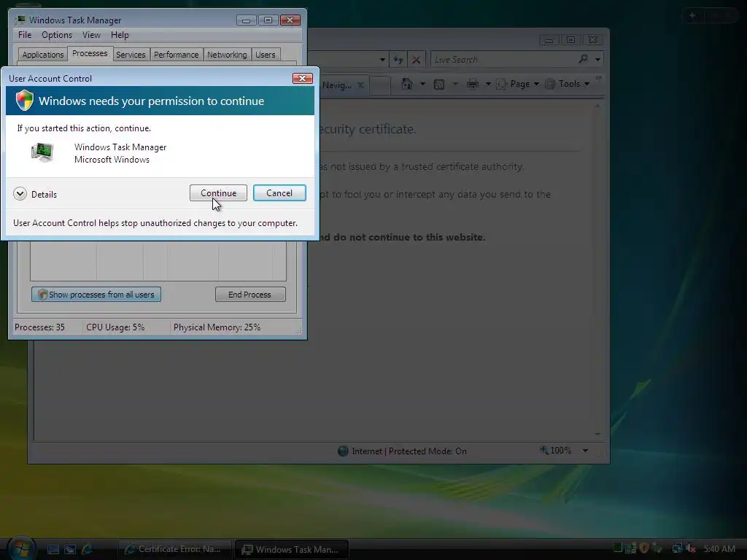
Task: Click the red Stop icon in Internet Explorer
Action: [x=416, y=60]
